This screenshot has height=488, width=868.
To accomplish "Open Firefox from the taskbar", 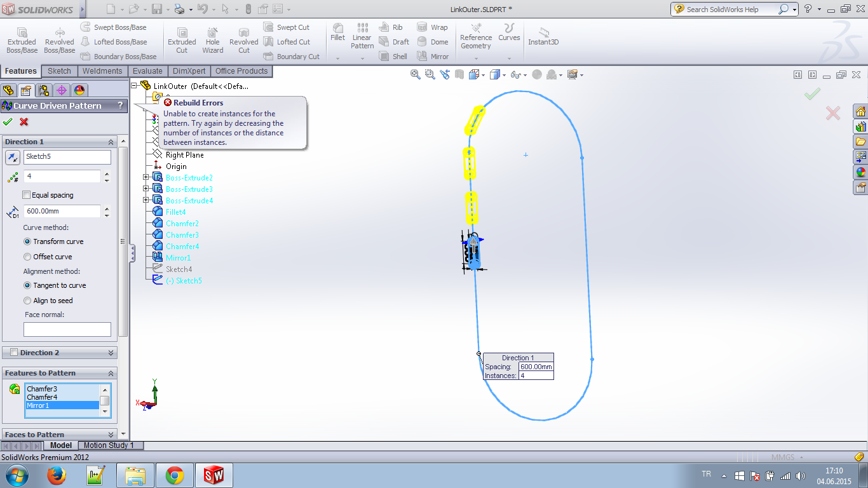I will point(57,475).
